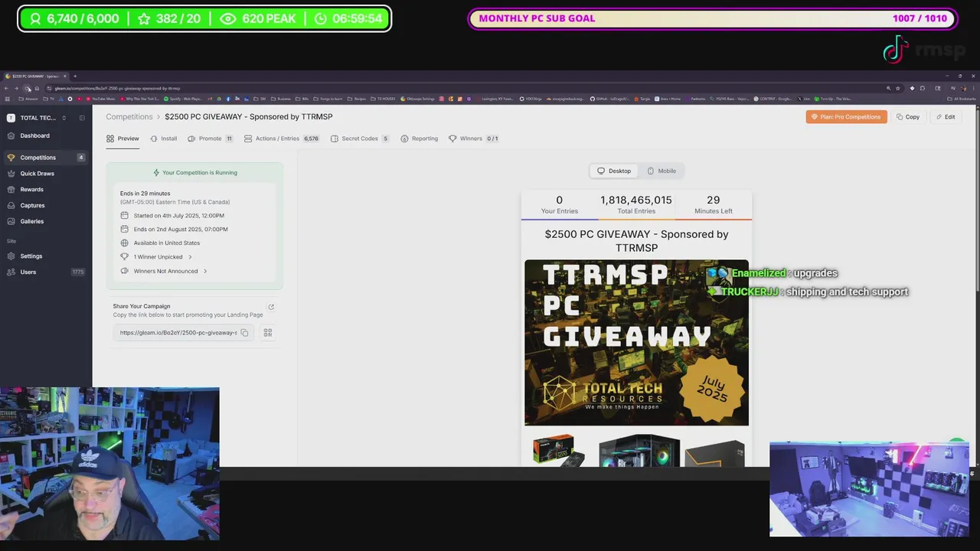The height and width of the screenshot is (551, 980).
Task: Switch to the Preview tab
Action: 122,139
